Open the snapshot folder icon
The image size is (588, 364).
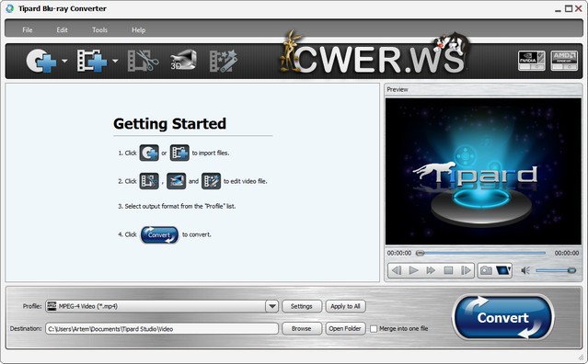pos(503,270)
